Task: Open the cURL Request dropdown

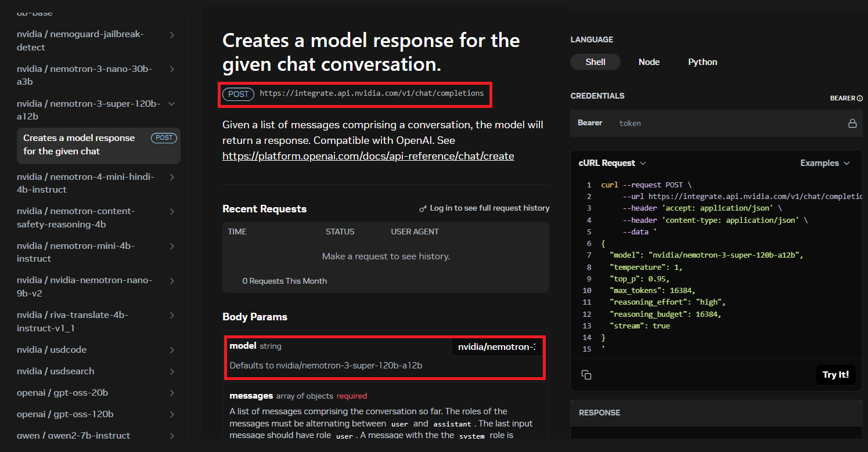Action: click(613, 163)
